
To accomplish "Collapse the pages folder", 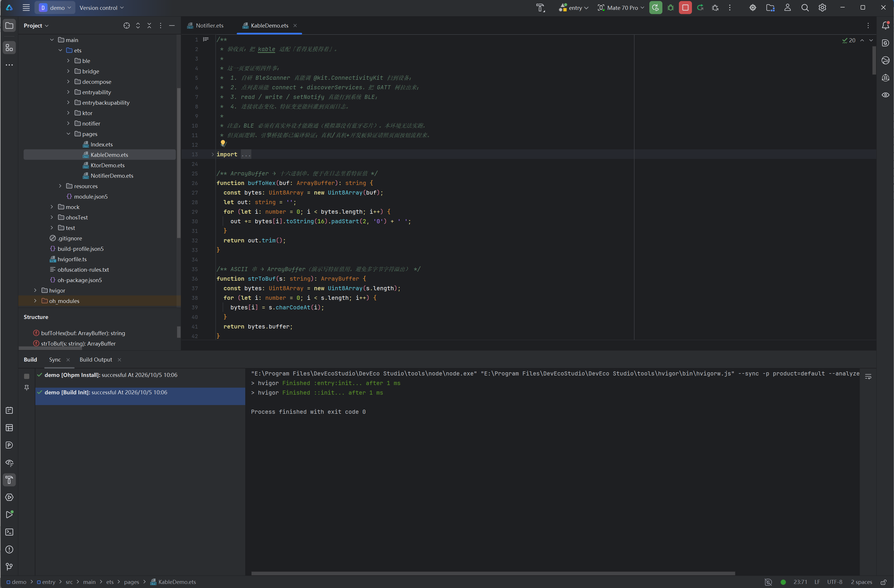I will [x=68, y=134].
